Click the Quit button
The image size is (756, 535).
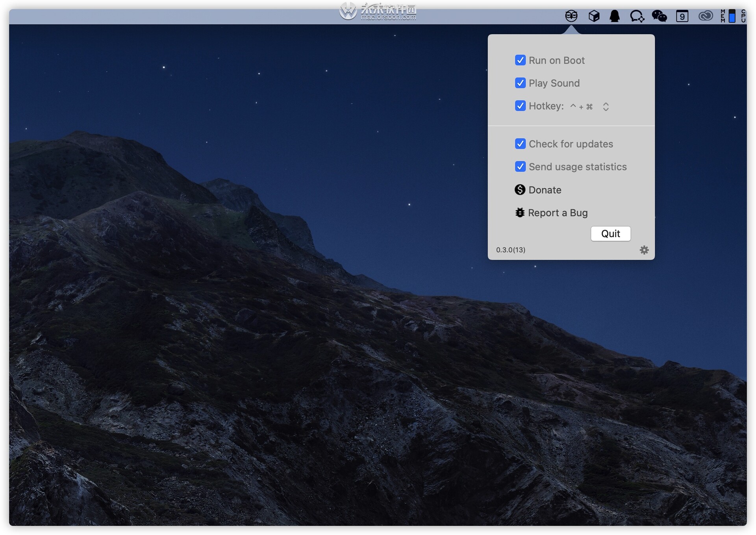610,234
